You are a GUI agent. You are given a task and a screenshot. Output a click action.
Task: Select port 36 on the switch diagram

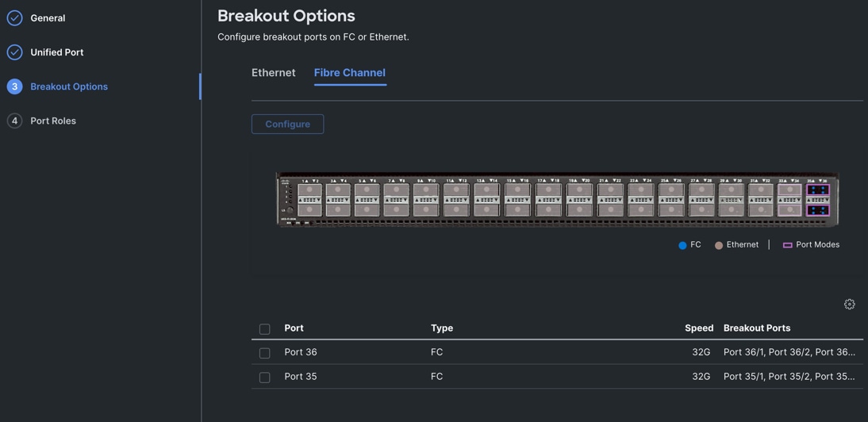coord(818,210)
